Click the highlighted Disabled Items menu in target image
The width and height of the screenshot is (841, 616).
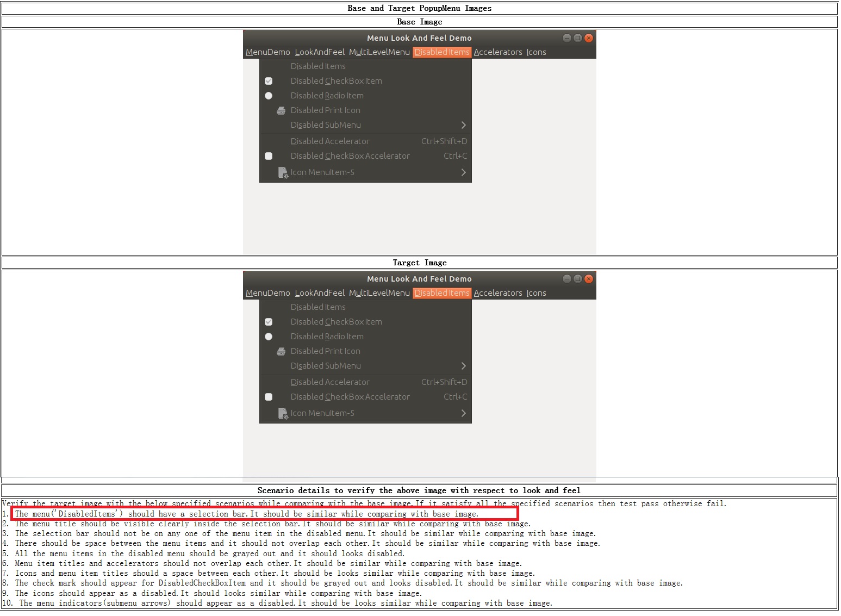[441, 293]
